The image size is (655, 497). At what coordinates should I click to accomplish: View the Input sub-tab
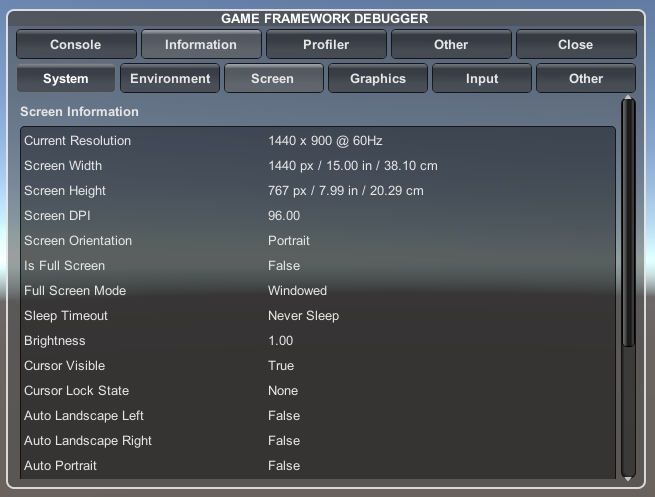[482, 78]
